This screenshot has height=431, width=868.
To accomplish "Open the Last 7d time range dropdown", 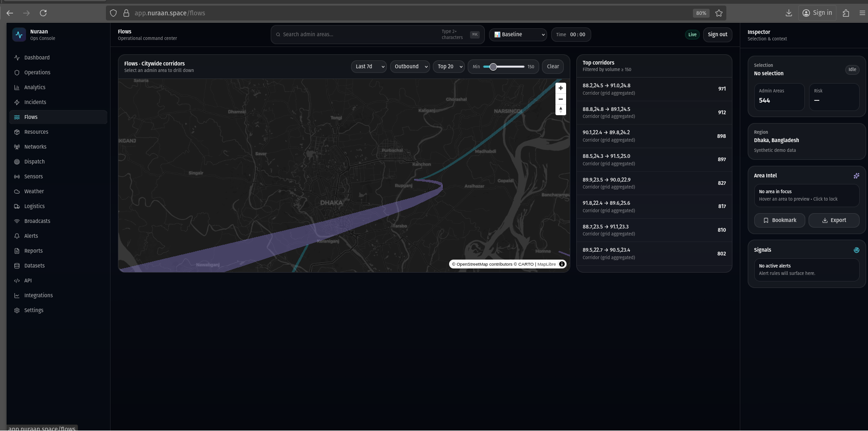I will pyautogui.click(x=369, y=67).
